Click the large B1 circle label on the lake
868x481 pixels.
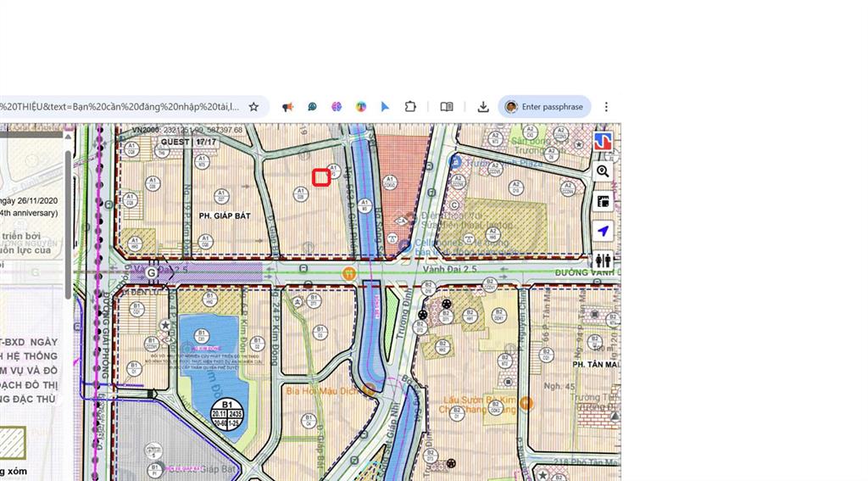[x=225, y=413]
